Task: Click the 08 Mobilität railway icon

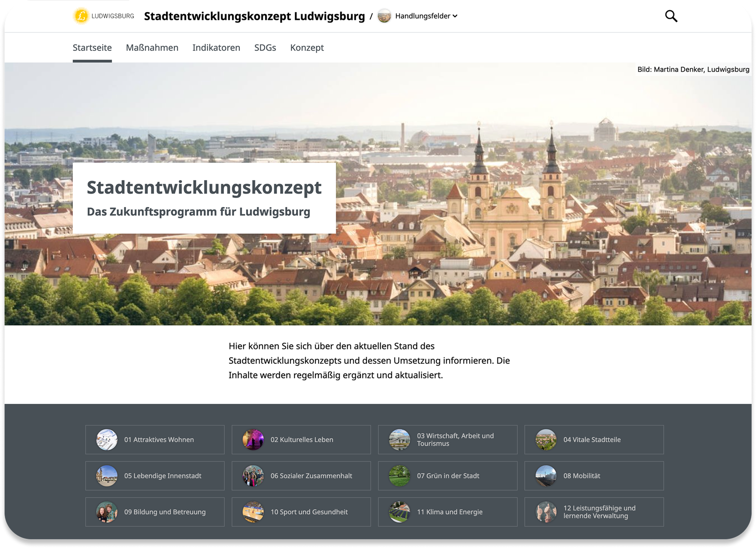Action: point(546,476)
